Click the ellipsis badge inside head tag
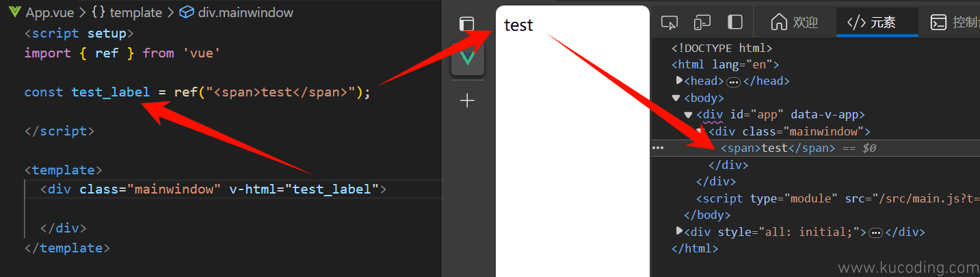 pyautogui.click(x=733, y=81)
